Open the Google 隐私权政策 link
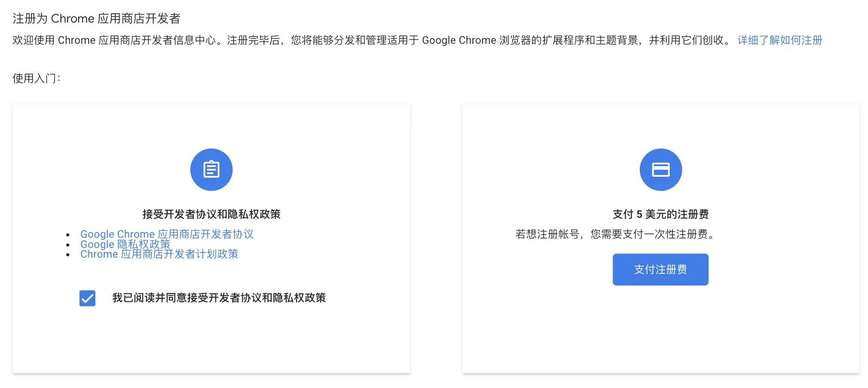The width and height of the screenshot is (868, 388). tap(125, 244)
